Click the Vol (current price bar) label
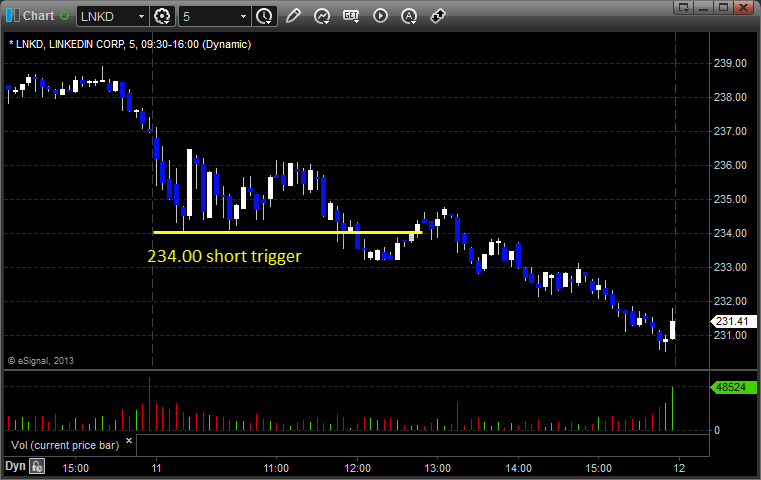The height and width of the screenshot is (480, 761). pyautogui.click(x=65, y=445)
